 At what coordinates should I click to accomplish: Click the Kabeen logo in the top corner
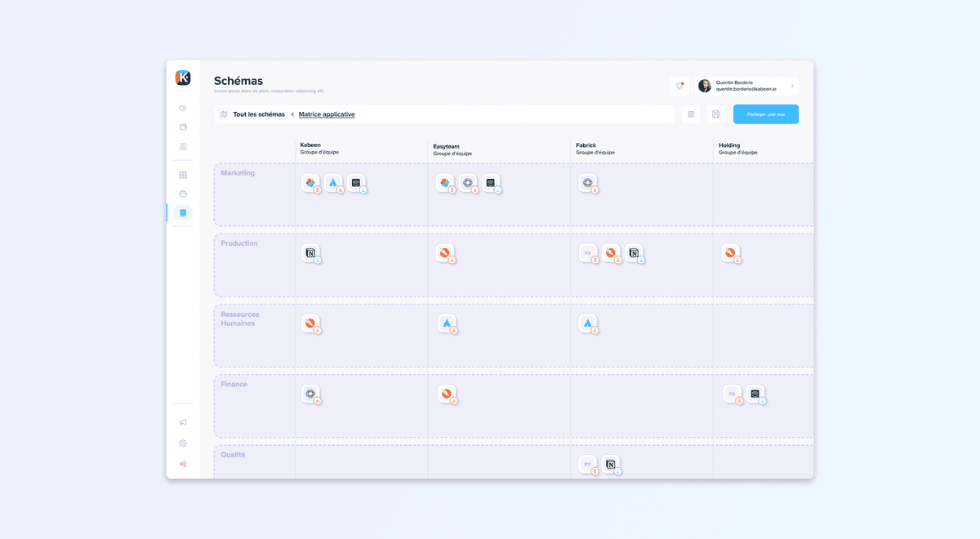click(x=183, y=78)
